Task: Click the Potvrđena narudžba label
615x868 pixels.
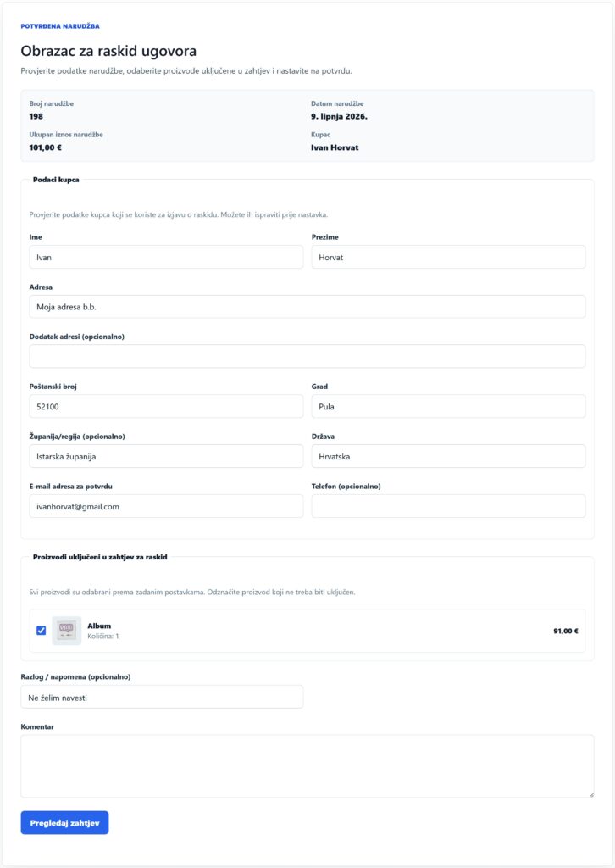Action: [60, 26]
